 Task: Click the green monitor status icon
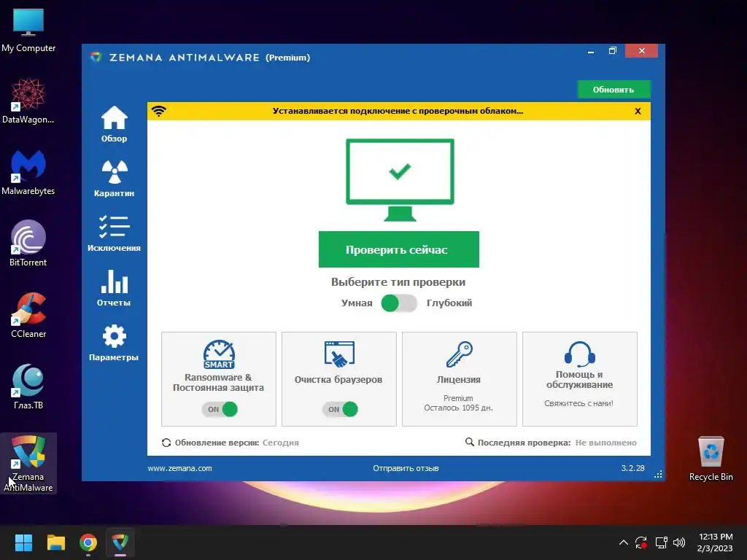(x=400, y=180)
